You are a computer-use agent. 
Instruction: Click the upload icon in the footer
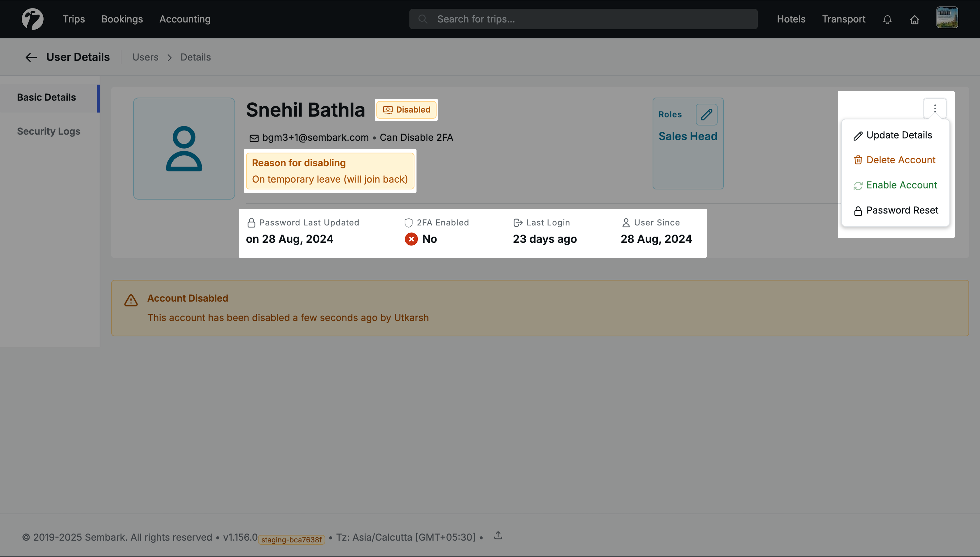click(498, 536)
